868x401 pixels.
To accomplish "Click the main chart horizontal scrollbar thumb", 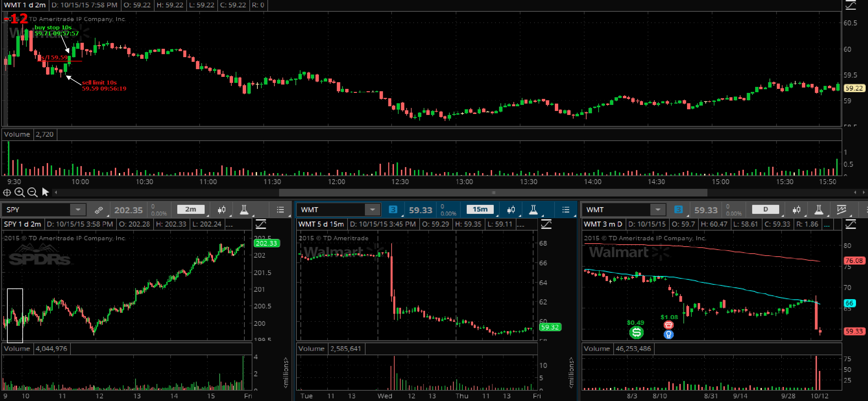I will pyautogui.click(x=493, y=192).
